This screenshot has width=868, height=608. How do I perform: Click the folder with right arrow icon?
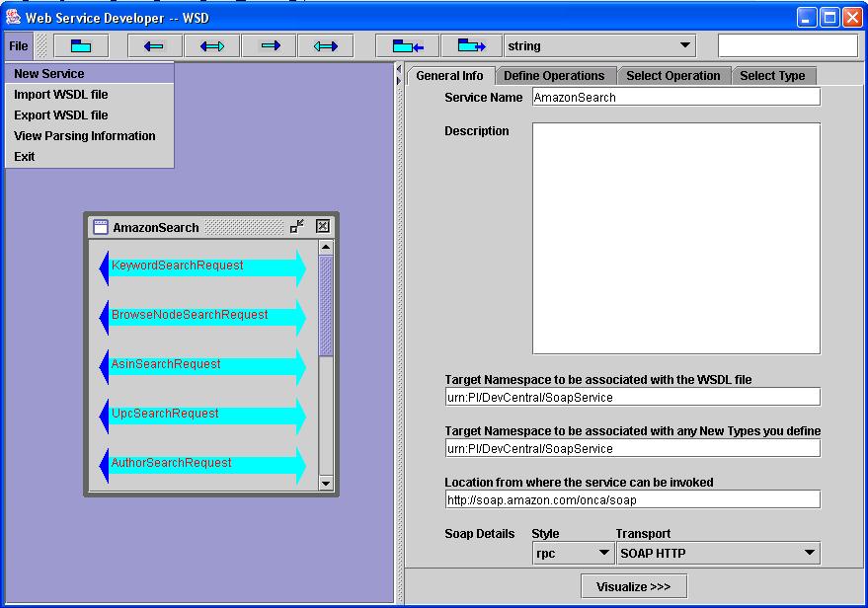[x=472, y=46]
